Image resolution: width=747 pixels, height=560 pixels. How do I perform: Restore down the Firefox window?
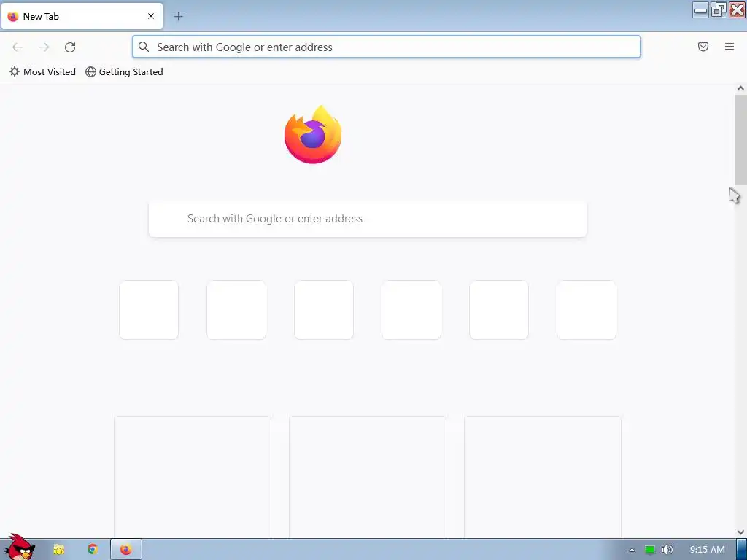[x=719, y=10]
